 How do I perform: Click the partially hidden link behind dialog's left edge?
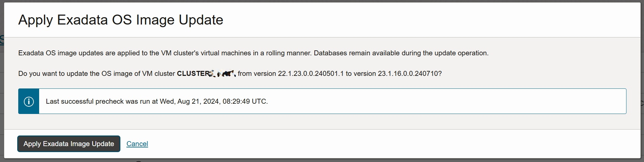coord(2,40)
